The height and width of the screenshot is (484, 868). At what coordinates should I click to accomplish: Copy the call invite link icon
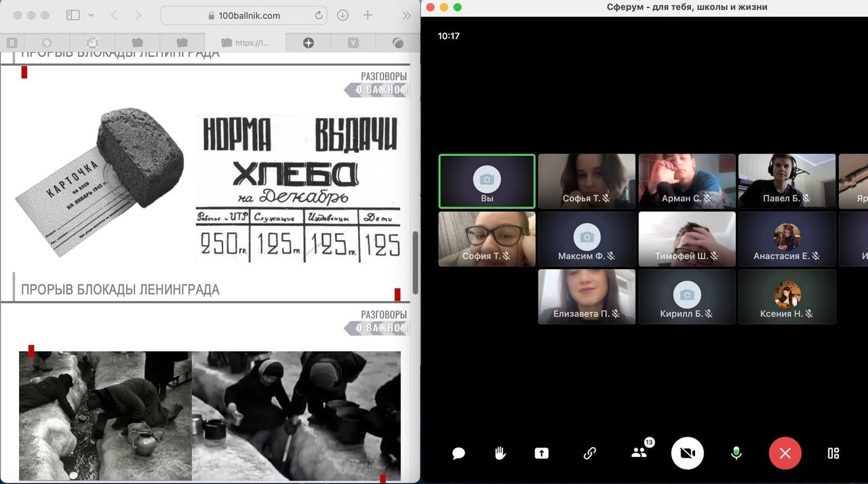tap(589, 453)
